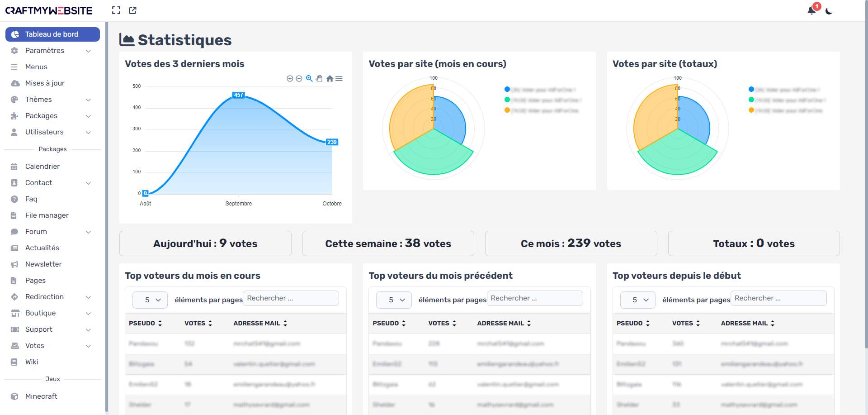868x415 pixels.
Task: Click the Support ticket icon
Action: (x=15, y=329)
